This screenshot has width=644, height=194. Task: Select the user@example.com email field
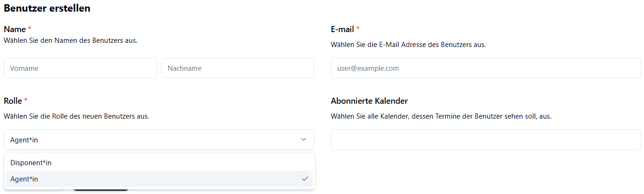point(486,68)
